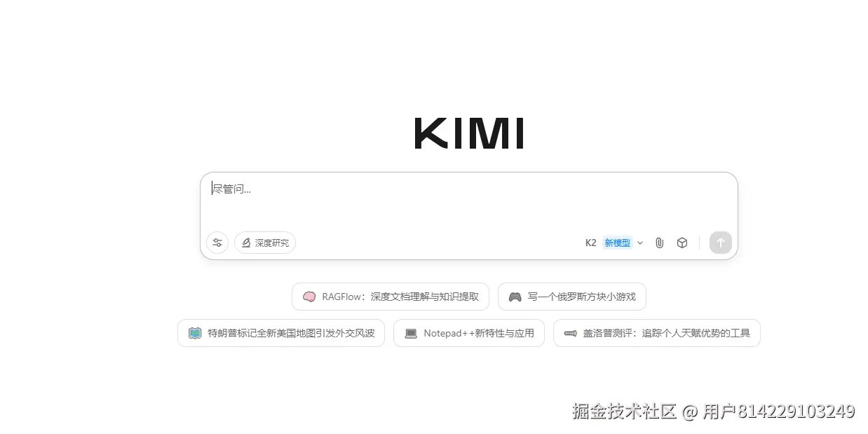
Task: Choose 写一个俄罗斯方块小游戏 prompt text
Action: [582, 297]
